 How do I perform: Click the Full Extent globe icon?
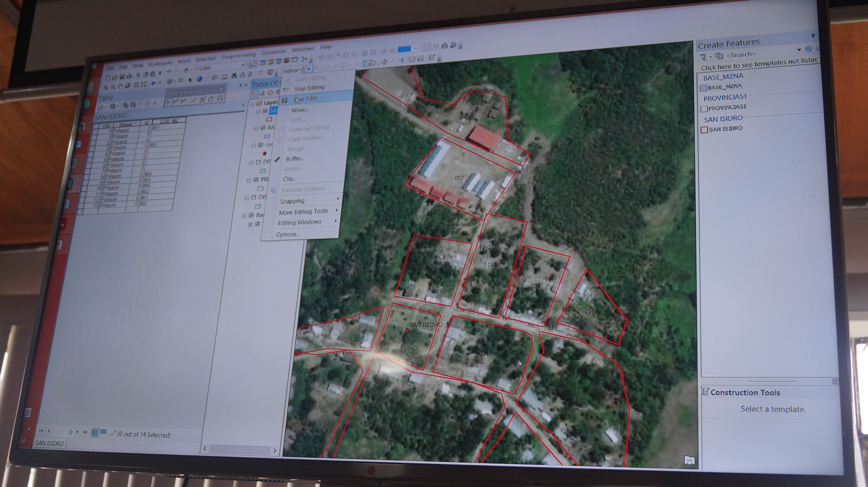pos(127,86)
